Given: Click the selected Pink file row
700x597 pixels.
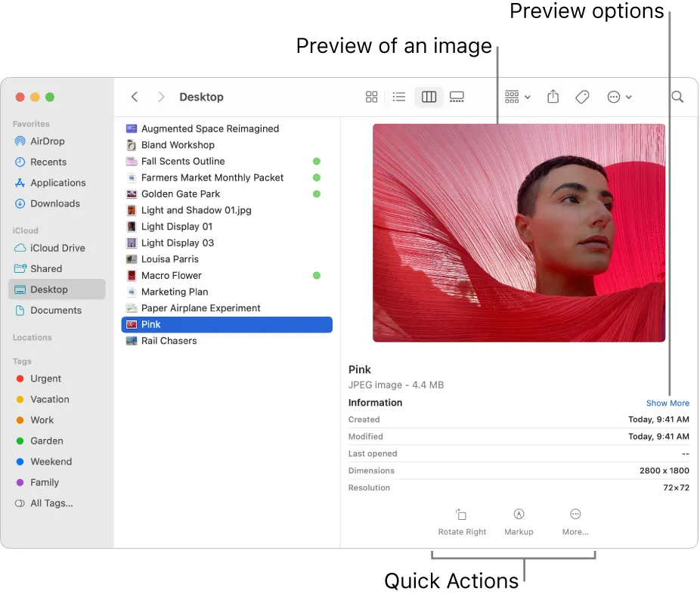Looking at the screenshot, I should click(227, 324).
